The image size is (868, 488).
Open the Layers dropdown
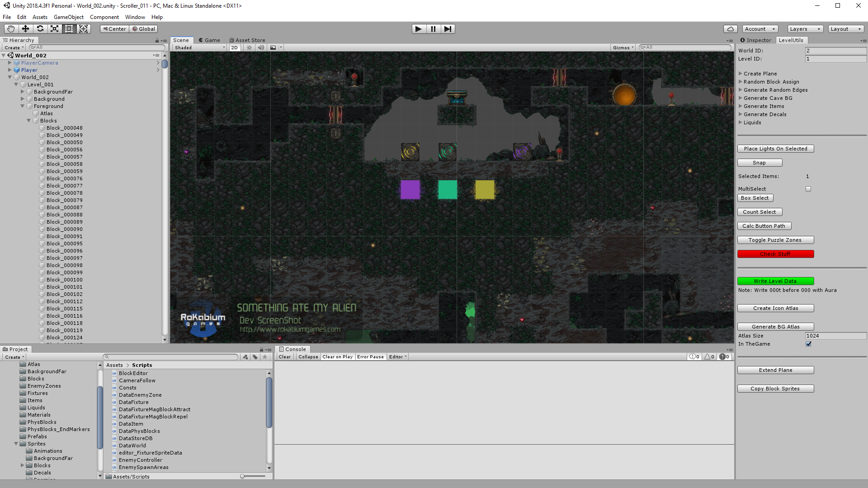pyautogui.click(x=805, y=29)
